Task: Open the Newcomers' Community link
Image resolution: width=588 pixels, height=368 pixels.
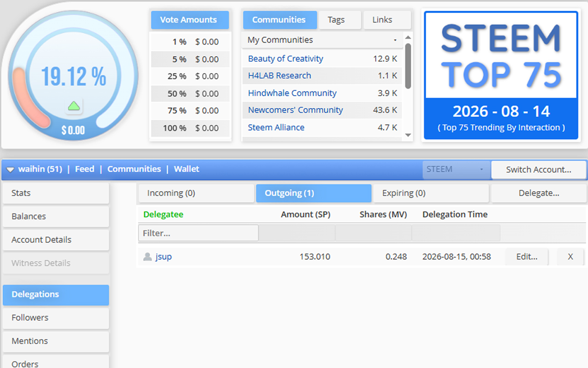Action: click(295, 110)
